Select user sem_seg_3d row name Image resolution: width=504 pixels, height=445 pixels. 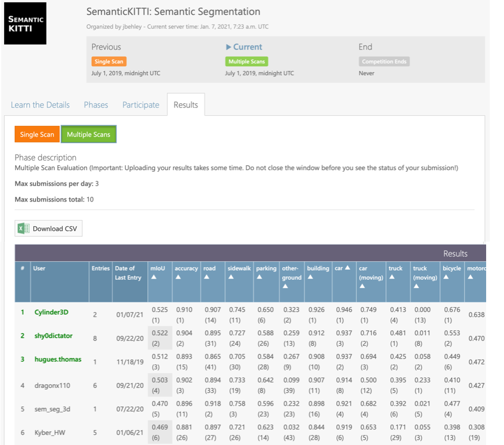click(52, 409)
